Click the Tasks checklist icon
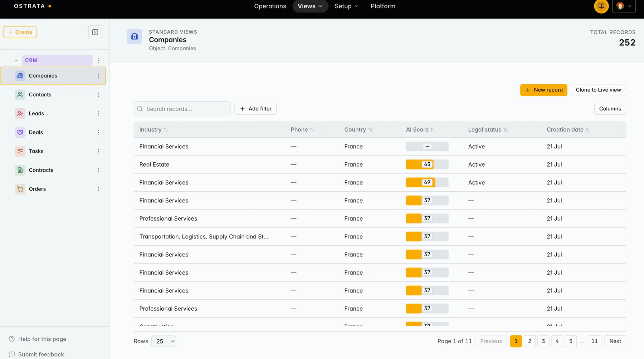644x359 pixels. click(20, 151)
